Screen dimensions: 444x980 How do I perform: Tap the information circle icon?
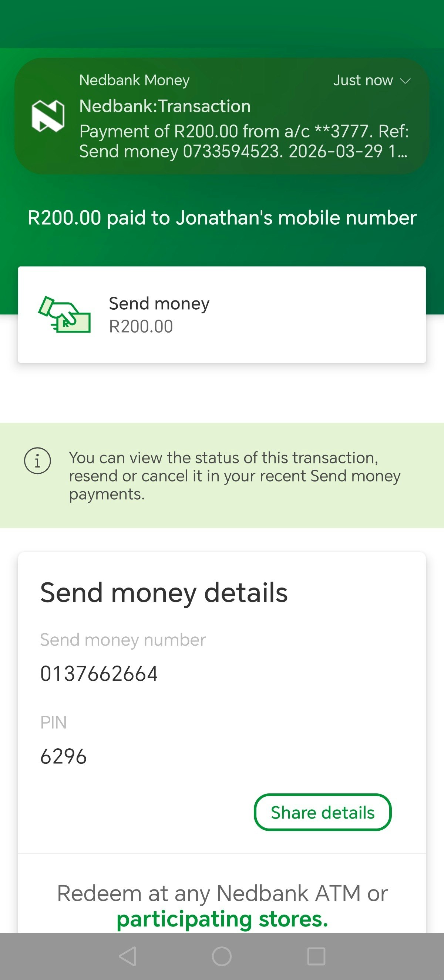point(37,461)
